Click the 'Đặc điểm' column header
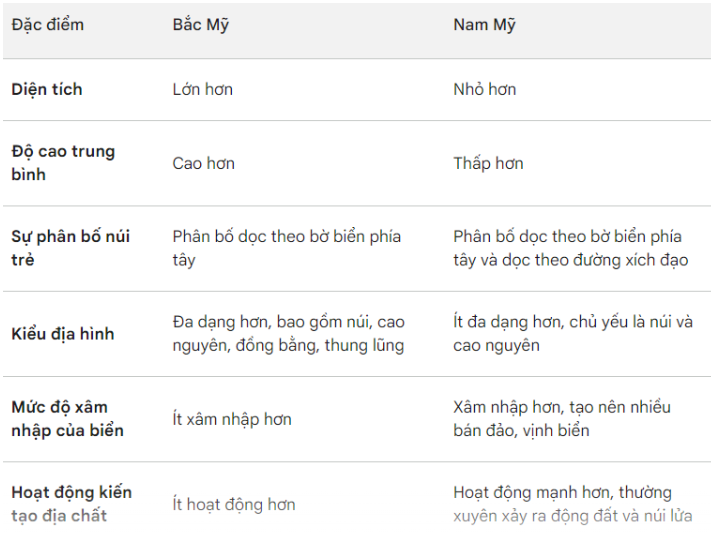The height and width of the screenshot is (534, 711). coord(48,24)
